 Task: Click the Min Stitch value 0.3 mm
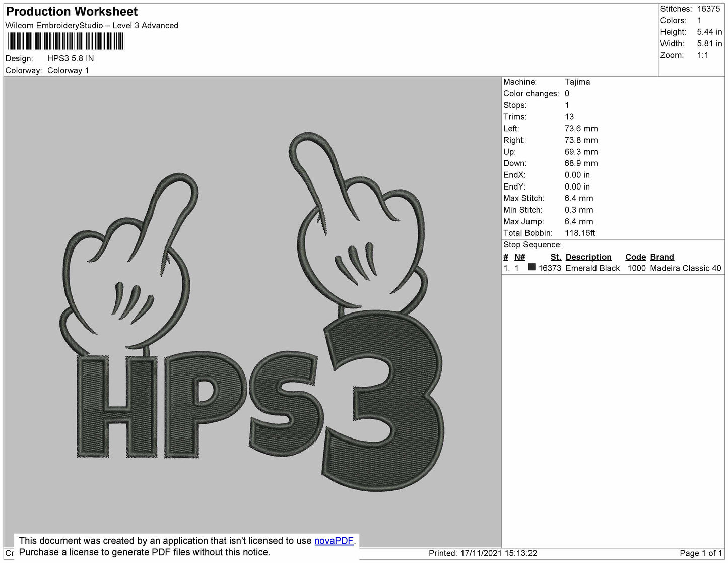[x=579, y=210]
